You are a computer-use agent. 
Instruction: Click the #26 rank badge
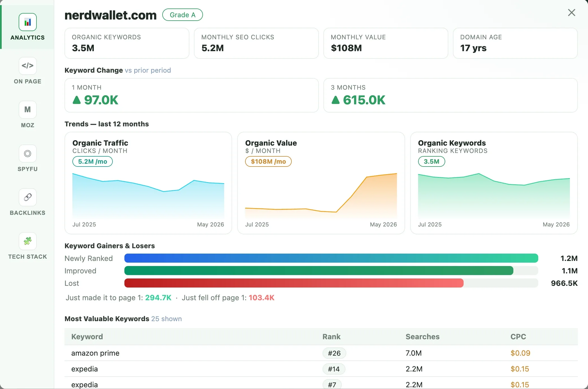coord(334,353)
